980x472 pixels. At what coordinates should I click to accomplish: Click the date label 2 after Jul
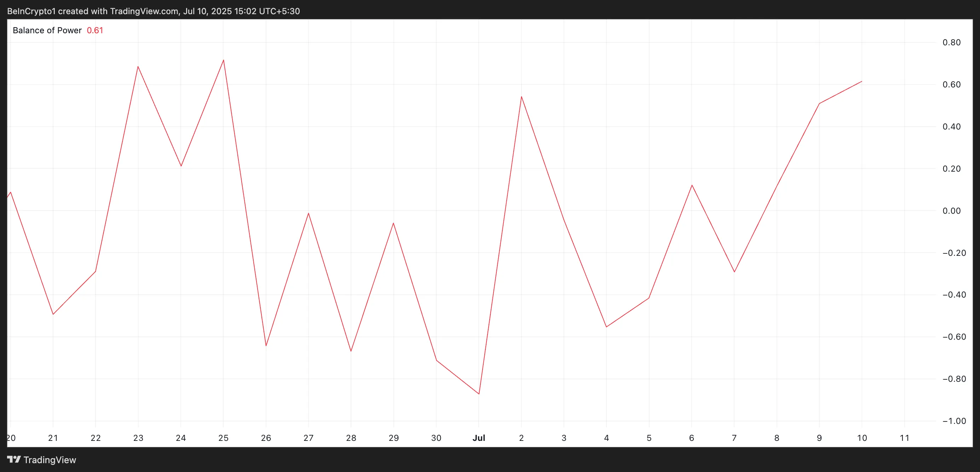(x=521, y=438)
